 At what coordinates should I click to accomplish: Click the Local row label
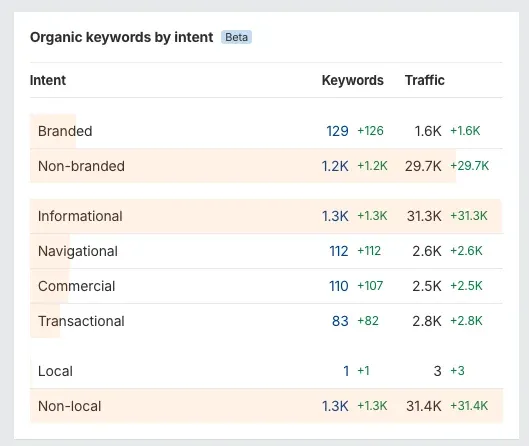pyautogui.click(x=55, y=371)
